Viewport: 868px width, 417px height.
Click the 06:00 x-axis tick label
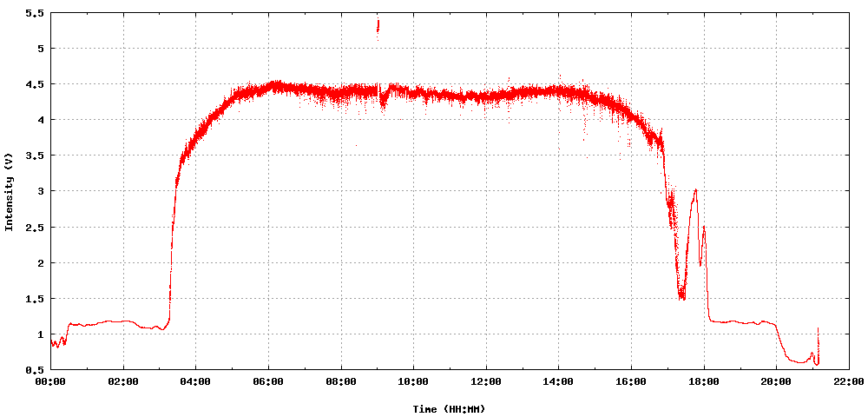point(268,381)
